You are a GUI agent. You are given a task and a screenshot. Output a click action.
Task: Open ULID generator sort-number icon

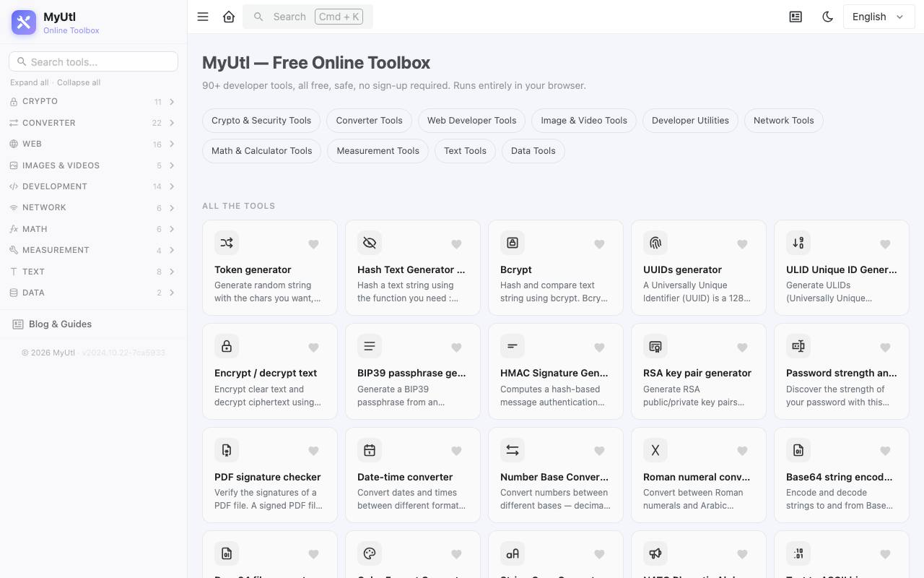point(798,243)
